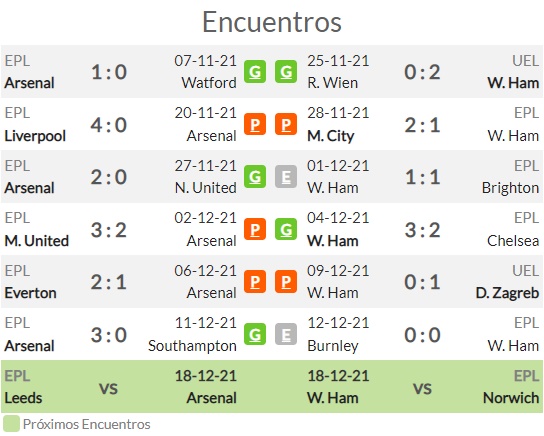544x436 pixels.
Task: Click green G badge for Arsenal vs Southampton
Action: pos(255,334)
